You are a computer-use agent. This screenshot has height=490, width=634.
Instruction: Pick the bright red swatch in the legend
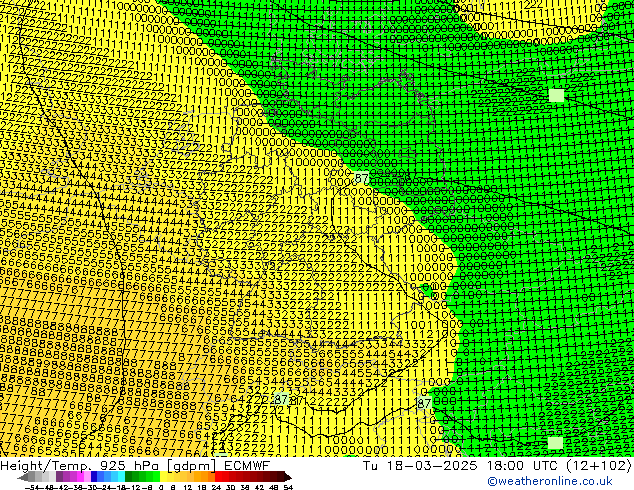click(218, 477)
